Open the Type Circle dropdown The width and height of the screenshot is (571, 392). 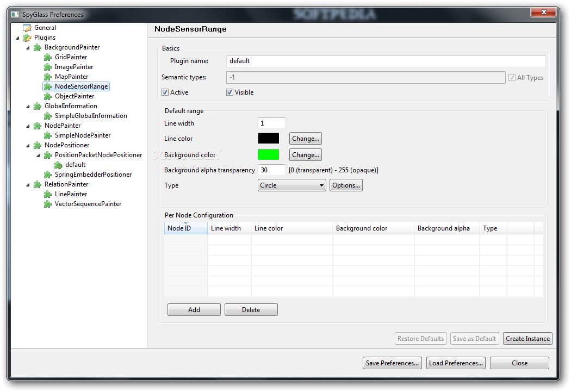291,185
